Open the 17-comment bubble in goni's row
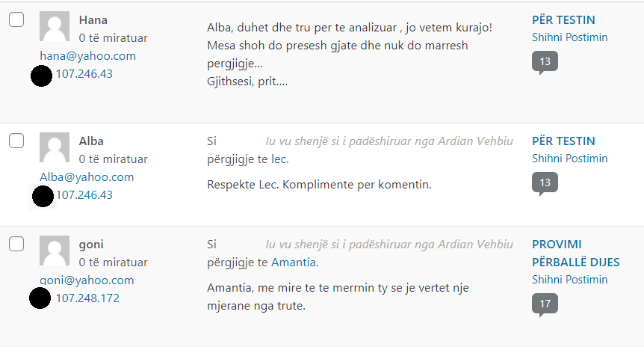Screen dimensions: 644x347 click(545, 304)
